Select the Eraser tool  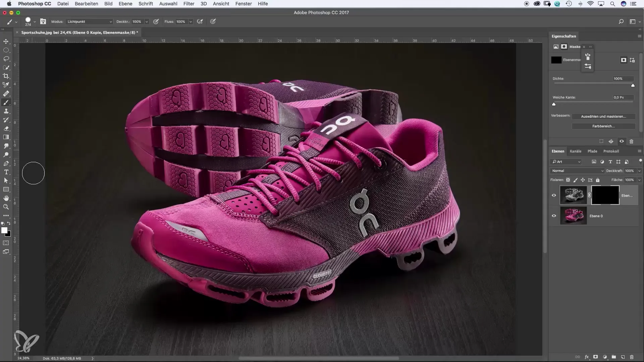pos(6,129)
